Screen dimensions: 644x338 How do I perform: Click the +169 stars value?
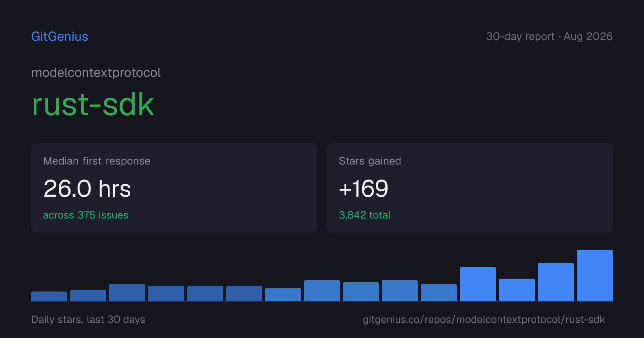pos(364,188)
